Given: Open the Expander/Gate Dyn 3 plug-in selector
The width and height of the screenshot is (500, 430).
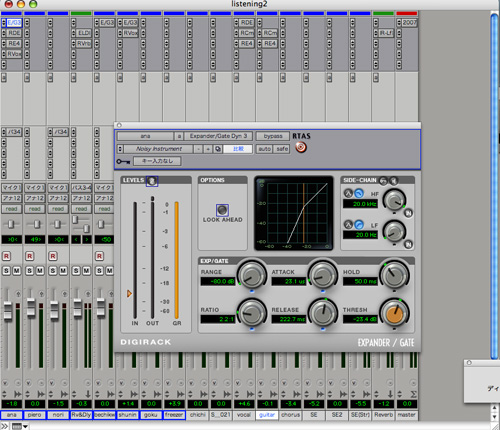Looking at the screenshot, I should [x=218, y=136].
